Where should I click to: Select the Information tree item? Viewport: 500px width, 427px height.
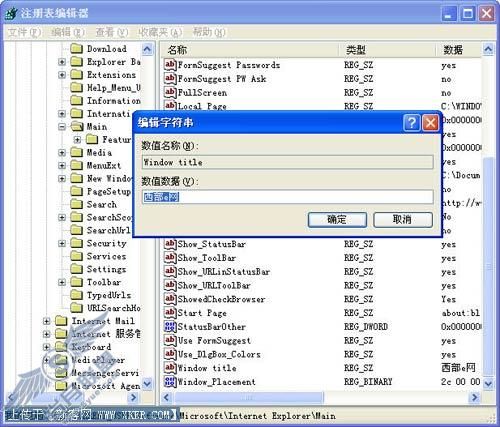tap(113, 101)
